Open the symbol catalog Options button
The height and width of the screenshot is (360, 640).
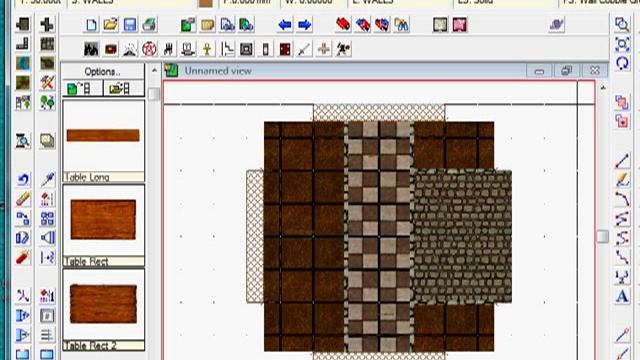(x=103, y=71)
